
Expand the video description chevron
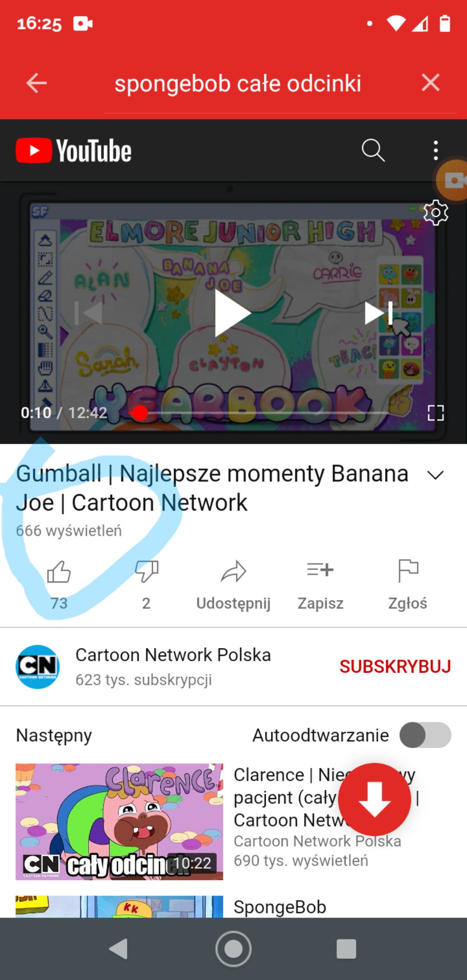tap(435, 475)
